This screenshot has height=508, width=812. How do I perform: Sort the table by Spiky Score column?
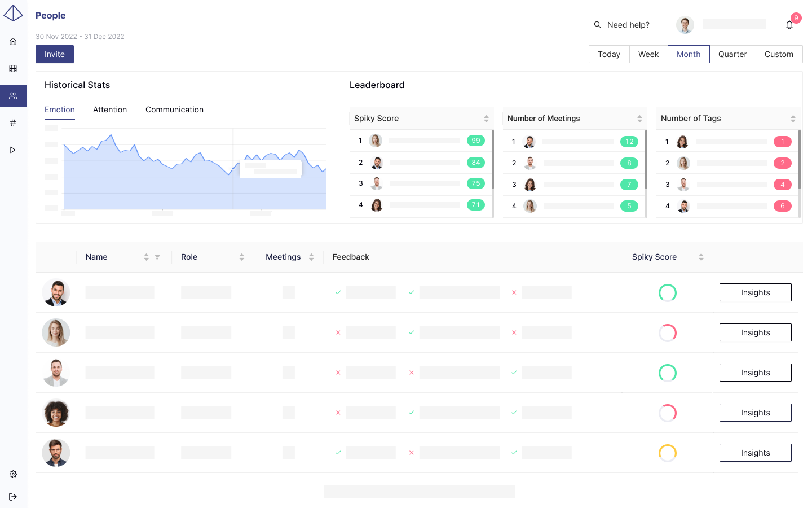coord(701,257)
